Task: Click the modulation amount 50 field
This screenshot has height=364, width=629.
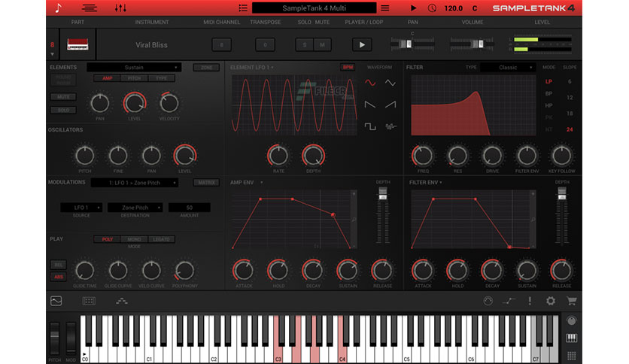Action: pyautogui.click(x=190, y=208)
